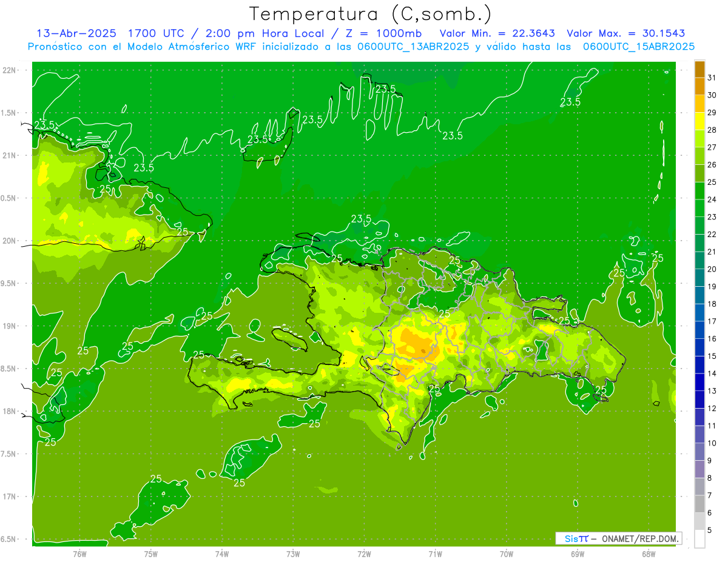728x562 pixels.
Task: Click '2:00 pm Hora Local' text
Action: 265,33
